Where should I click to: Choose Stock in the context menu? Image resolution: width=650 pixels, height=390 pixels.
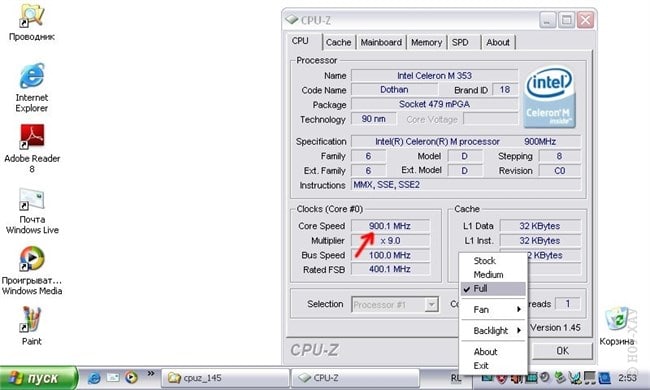click(493, 261)
